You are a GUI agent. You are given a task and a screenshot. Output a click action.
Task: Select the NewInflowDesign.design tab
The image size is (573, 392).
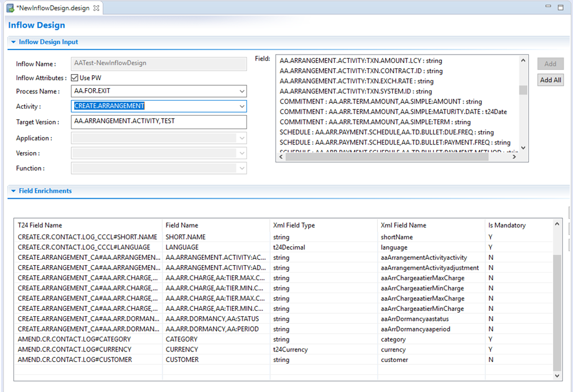coord(53,7)
